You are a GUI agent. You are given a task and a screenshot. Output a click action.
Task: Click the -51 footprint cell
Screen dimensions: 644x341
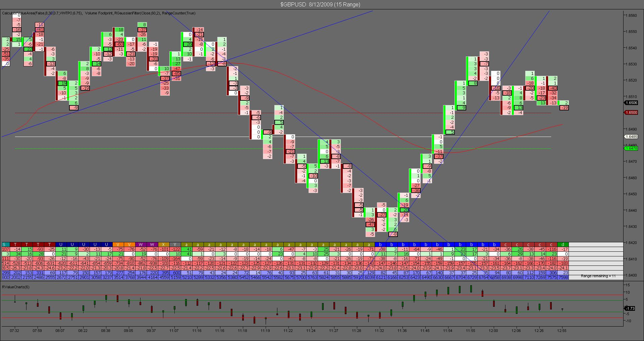point(6,54)
